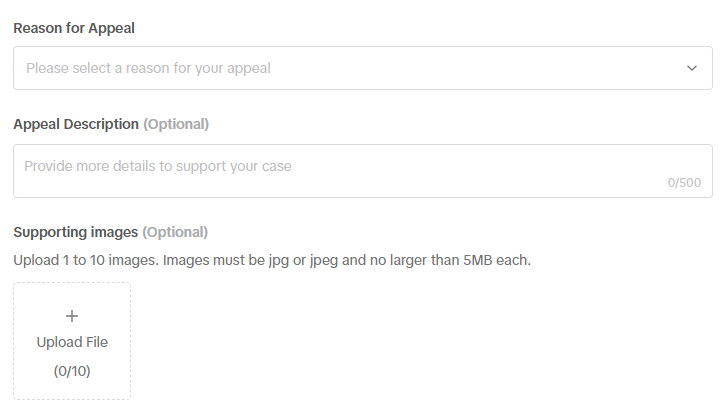
Task: Click the 'Upload 1 to 10 images' sentence
Action: 86,260
